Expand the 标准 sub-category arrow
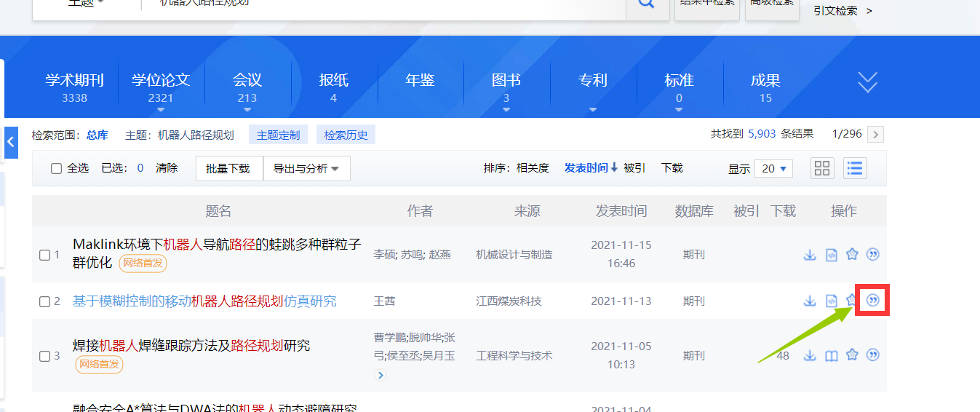The image size is (980, 412). point(679,111)
